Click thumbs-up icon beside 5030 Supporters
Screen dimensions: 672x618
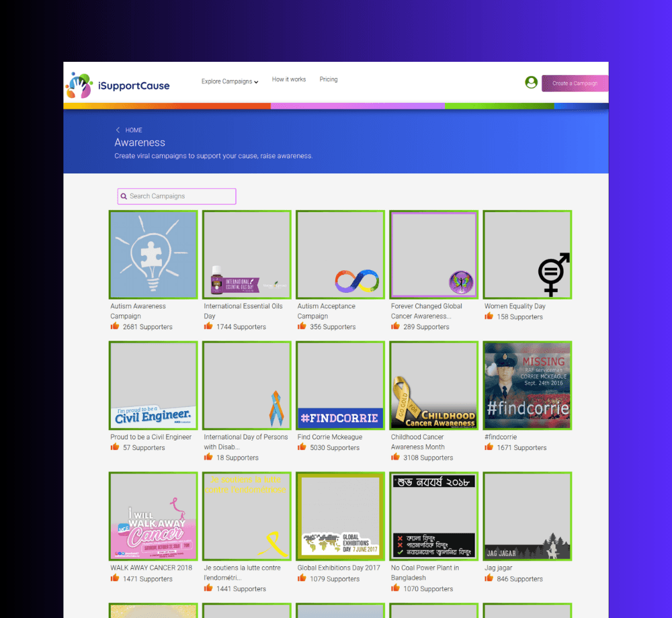pos(302,447)
